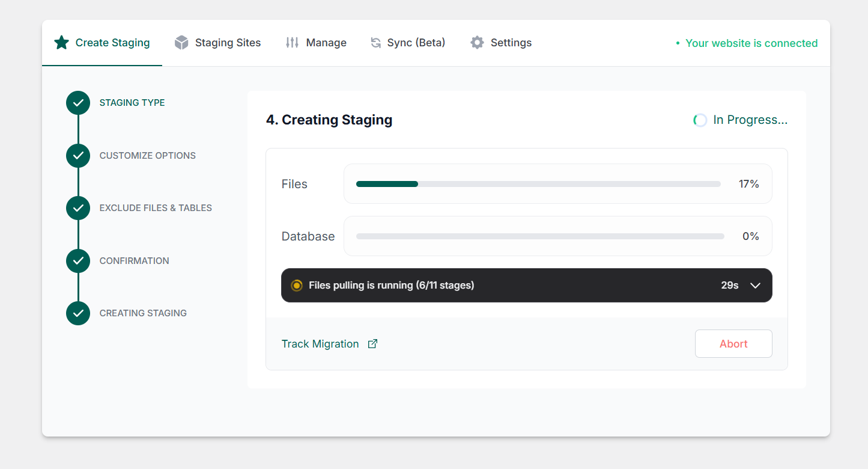Click the checkmark circle for Exclude Files & Tables
Image resolution: width=868 pixels, height=469 pixels.
click(78, 208)
